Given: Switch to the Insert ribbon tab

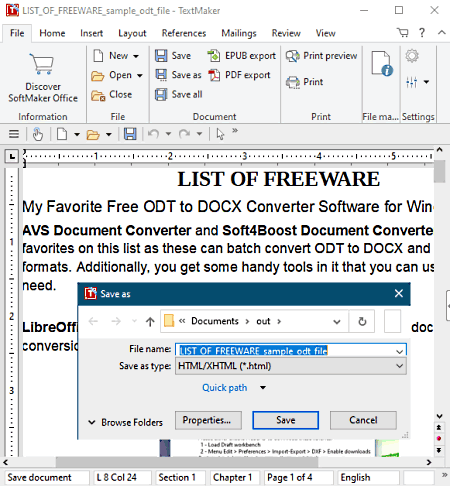Looking at the screenshot, I should click(92, 33).
